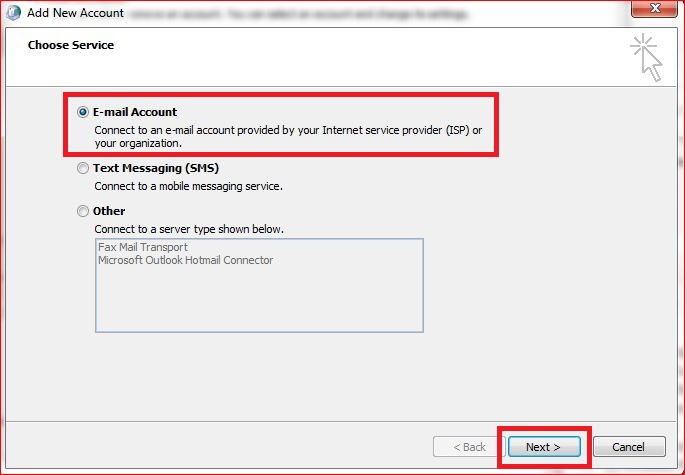Click 'Connect to a mobile messaging service' text

(x=189, y=187)
